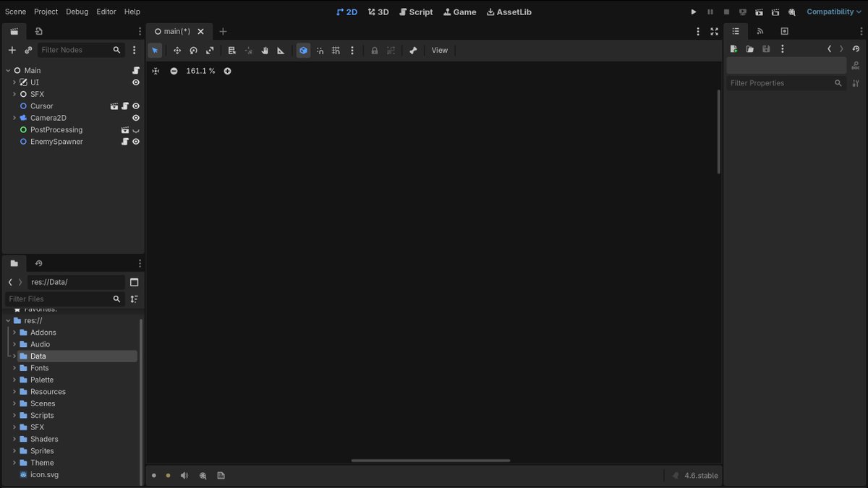Image resolution: width=868 pixels, height=488 pixels.
Task: Click the Filter Nodes search field
Action: (x=81, y=50)
